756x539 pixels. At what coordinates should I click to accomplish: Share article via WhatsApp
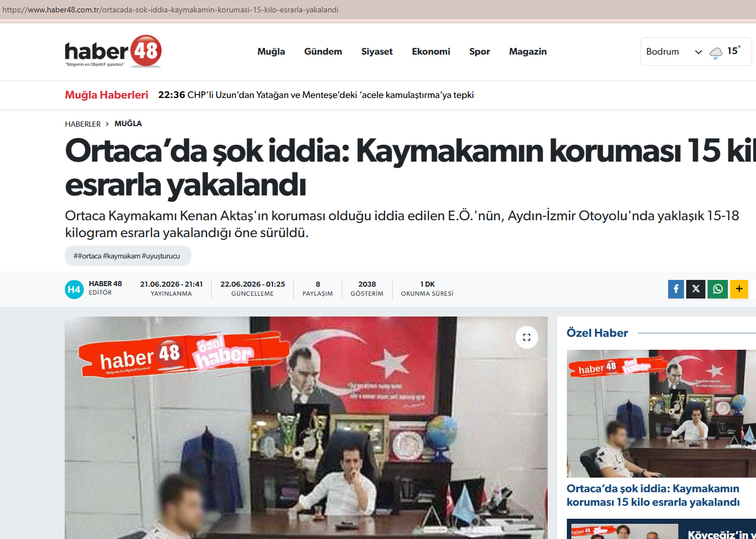pyautogui.click(x=718, y=289)
